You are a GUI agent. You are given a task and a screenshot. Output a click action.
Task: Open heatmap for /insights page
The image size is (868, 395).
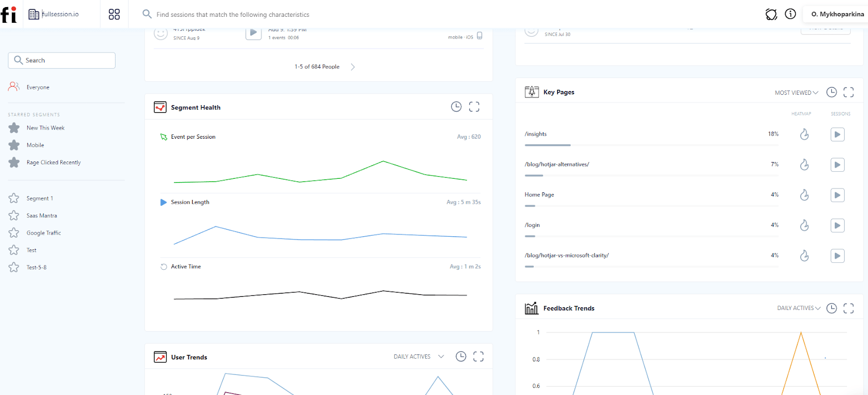point(804,134)
